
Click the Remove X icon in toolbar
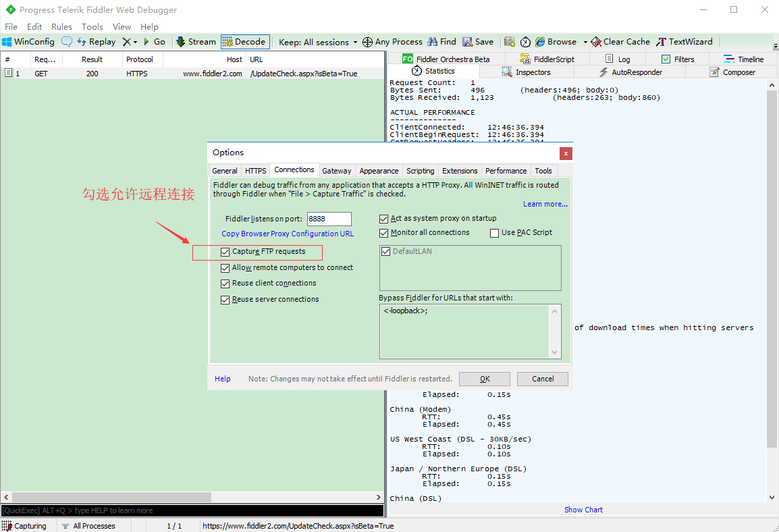(x=127, y=42)
